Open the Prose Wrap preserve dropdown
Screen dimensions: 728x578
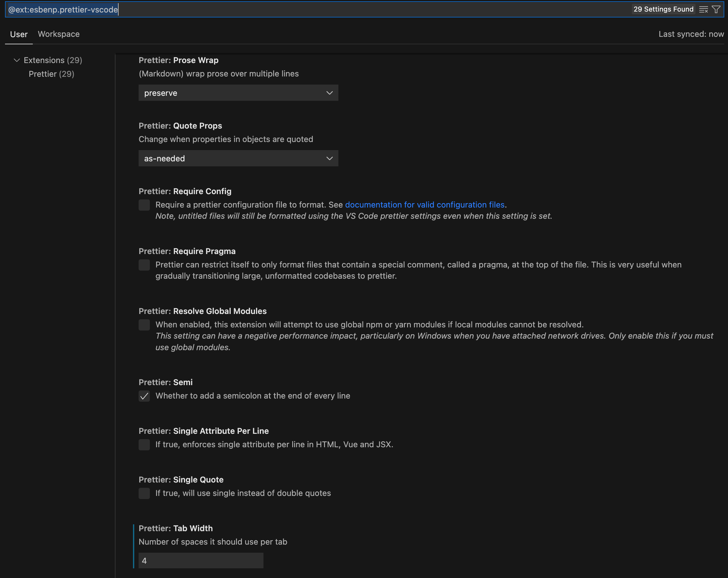(239, 93)
